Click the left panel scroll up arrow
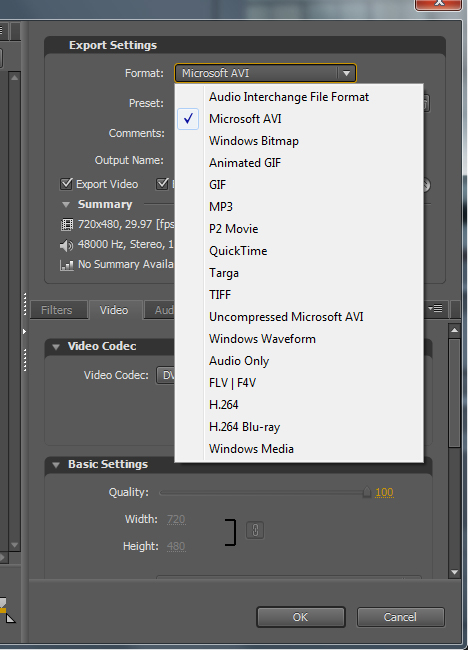Screen dimensions: 468x650 click(x=15, y=78)
